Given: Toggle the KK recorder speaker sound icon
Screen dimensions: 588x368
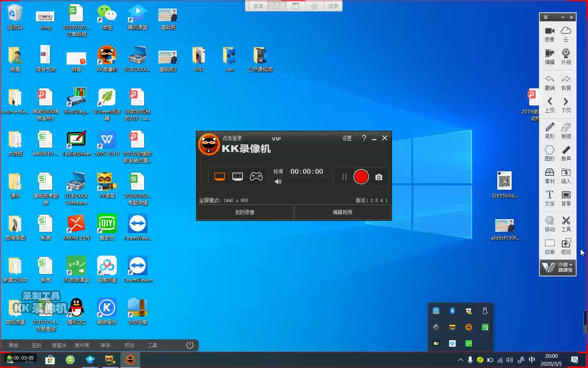Looking at the screenshot, I should coord(278,182).
